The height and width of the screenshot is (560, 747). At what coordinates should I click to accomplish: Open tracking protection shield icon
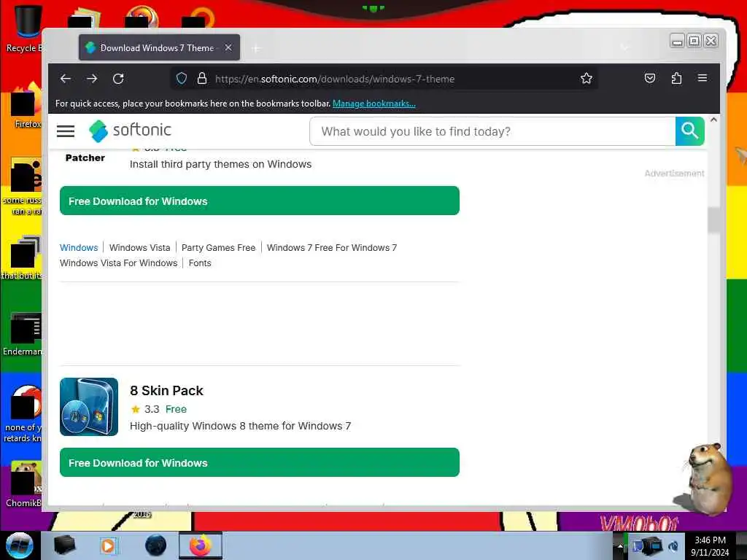[182, 79]
